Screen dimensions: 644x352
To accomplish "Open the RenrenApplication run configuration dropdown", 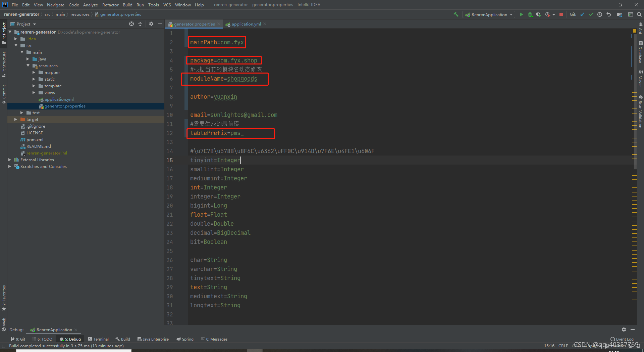I will [x=489, y=14].
